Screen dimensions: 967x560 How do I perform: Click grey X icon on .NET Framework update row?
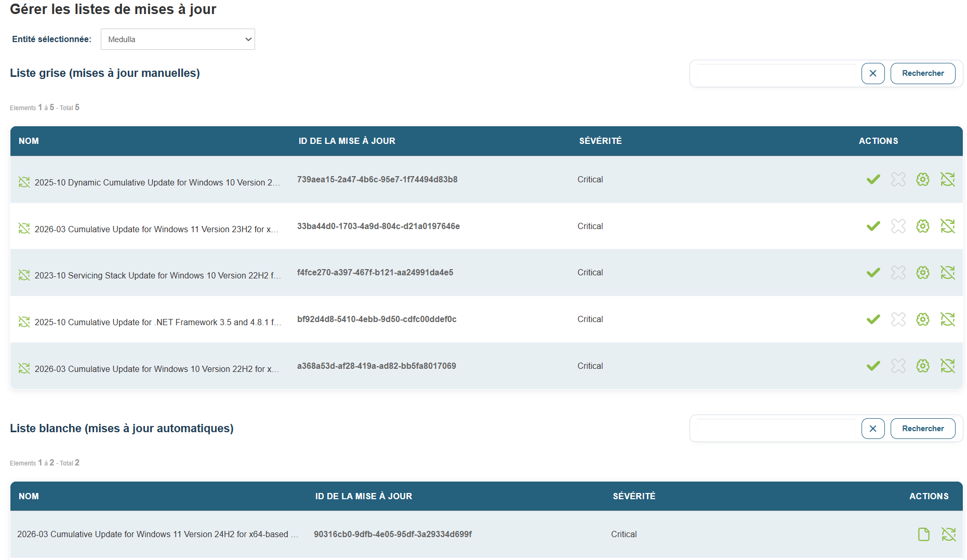point(898,319)
